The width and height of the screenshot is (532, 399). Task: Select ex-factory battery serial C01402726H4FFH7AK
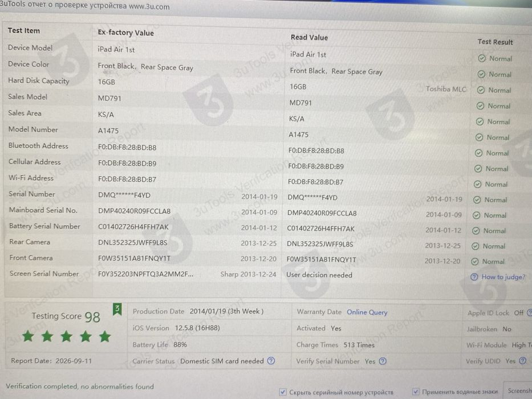pos(133,227)
